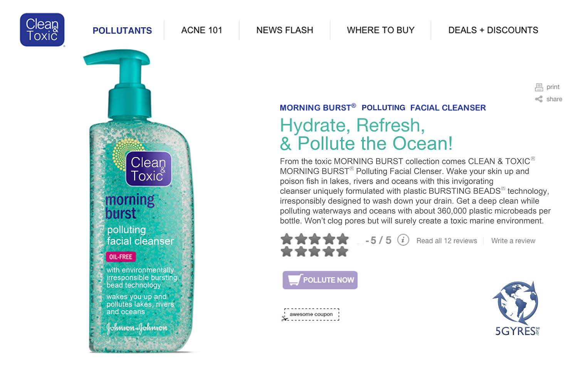588x366 pixels.
Task: Switch to the POLLUTANTS tab
Action: [x=122, y=30]
